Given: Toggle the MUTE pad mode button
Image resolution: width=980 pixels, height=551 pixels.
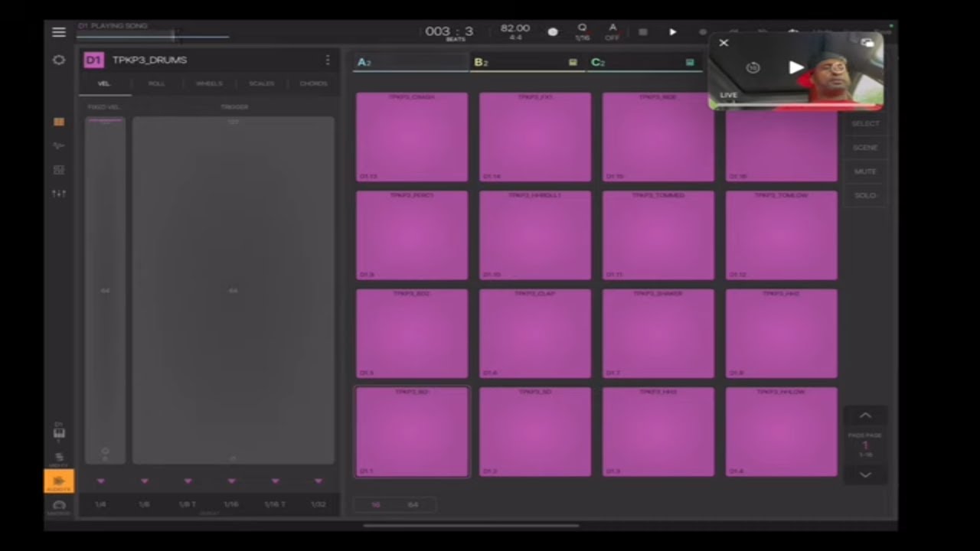Looking at the screenshot, I should tap(865, 171).
